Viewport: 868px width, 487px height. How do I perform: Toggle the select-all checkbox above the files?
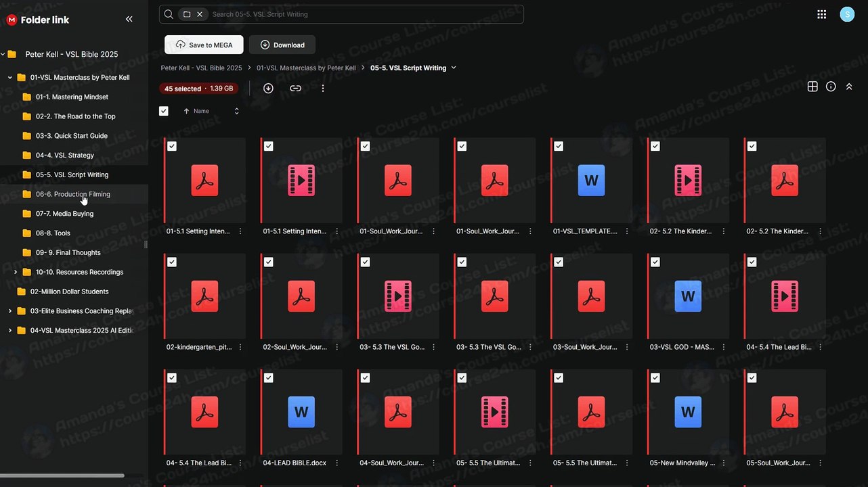[x=164, y=111]
